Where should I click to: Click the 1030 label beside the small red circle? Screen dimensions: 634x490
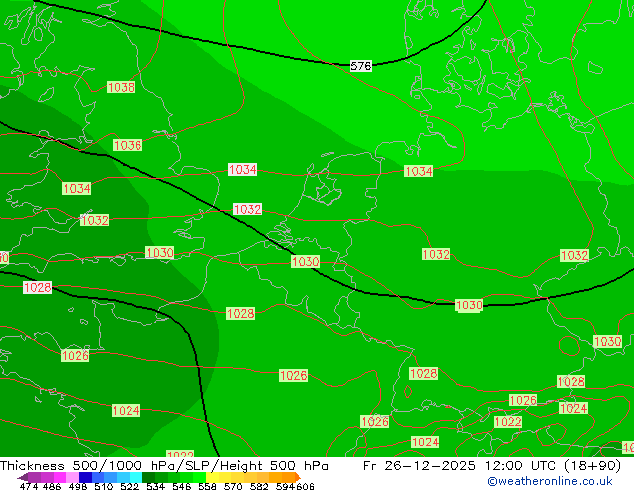(607, 341)
